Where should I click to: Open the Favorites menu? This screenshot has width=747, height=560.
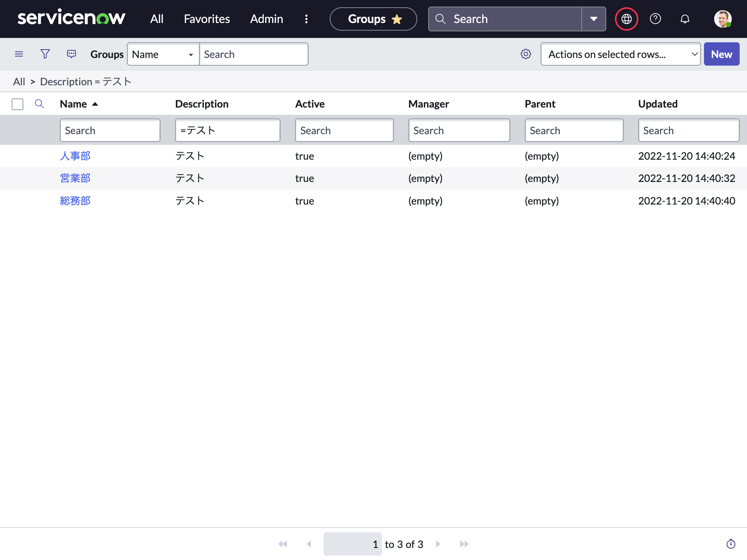click(x=206, y=19)
